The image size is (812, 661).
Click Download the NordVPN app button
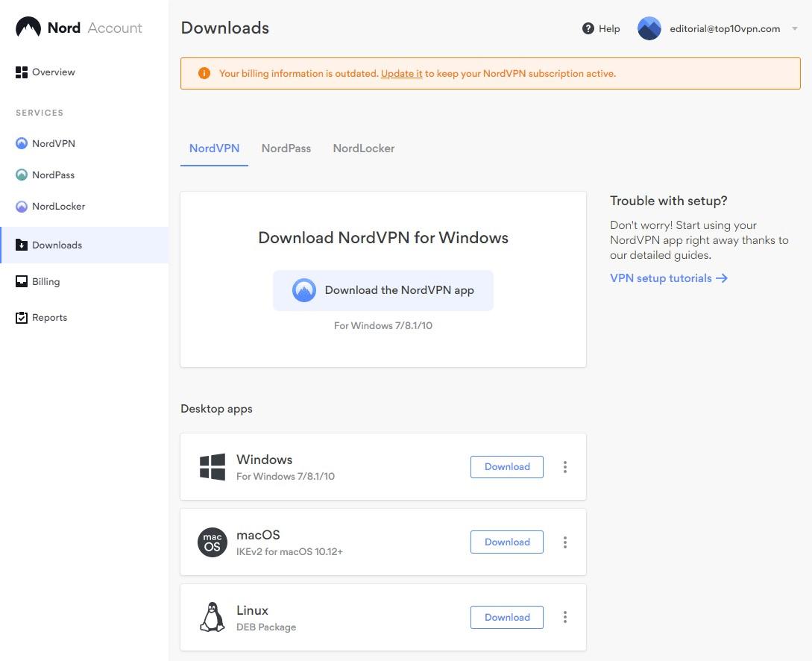[383, 290]
